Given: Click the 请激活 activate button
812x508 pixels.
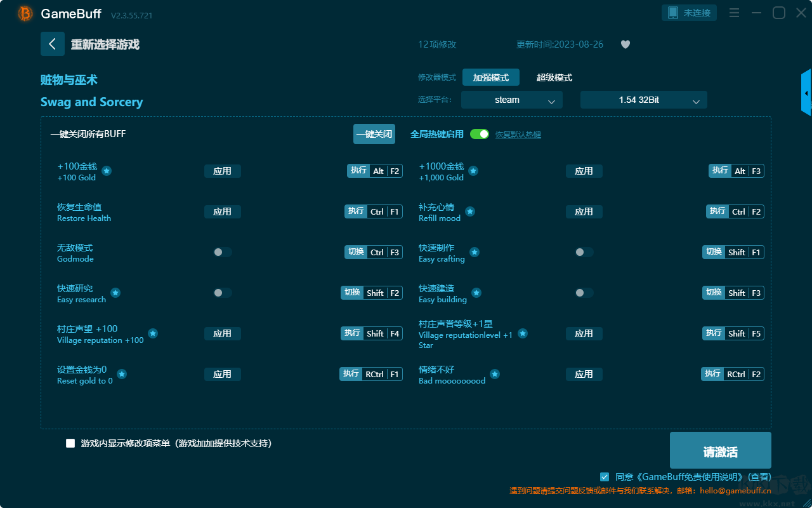Looking at the screenshot, I should 721,450.
